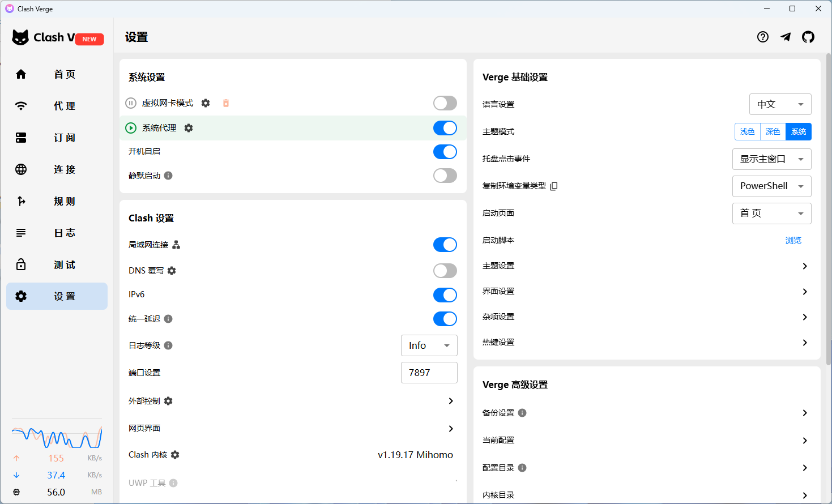
Task: Enable the virtual NIC mode toggle
Action: (x=445, y=103)
